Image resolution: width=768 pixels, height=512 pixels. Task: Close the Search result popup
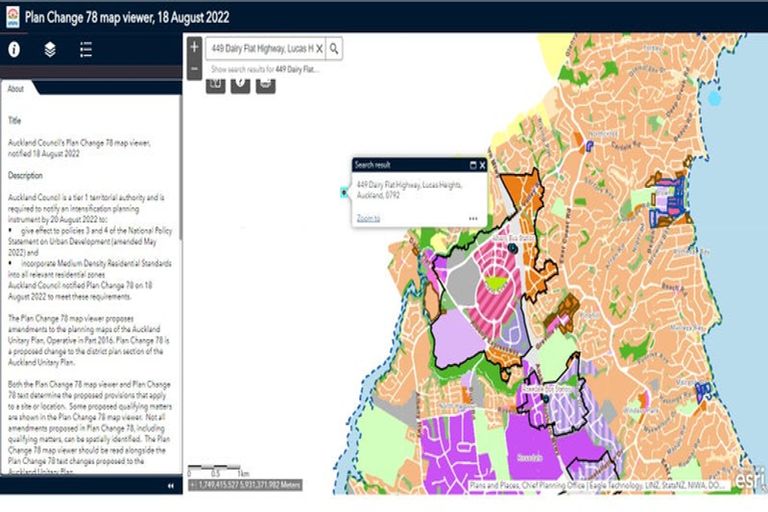482,165
